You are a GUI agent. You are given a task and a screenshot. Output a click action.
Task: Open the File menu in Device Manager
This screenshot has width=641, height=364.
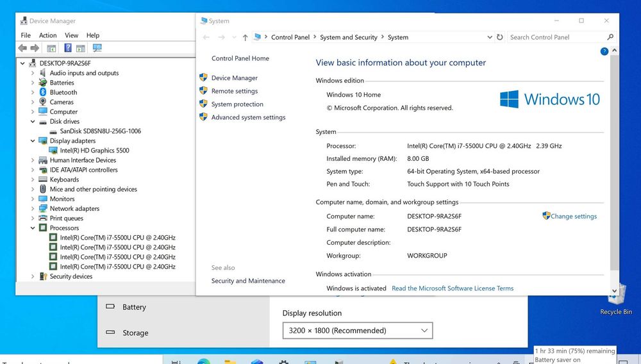click(26, 35)
